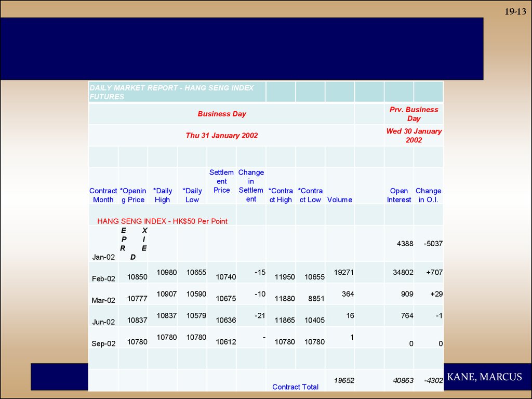Image resolution: width=532 pixels, height=399 pixels.
Task: Click Mar-02 daily low 10590
Action: pos(196,294)
